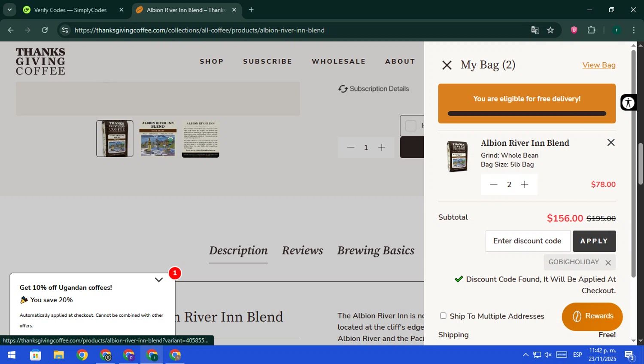Collapse the Ugandan coffees offer popup

[x=159, y=280]
